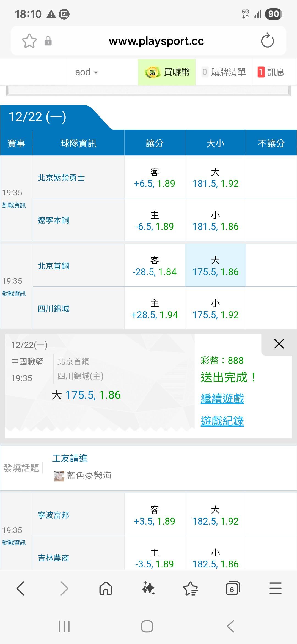Expand the aod account dropdown
This screenshot has height=644, width=297.
point(87,72)
